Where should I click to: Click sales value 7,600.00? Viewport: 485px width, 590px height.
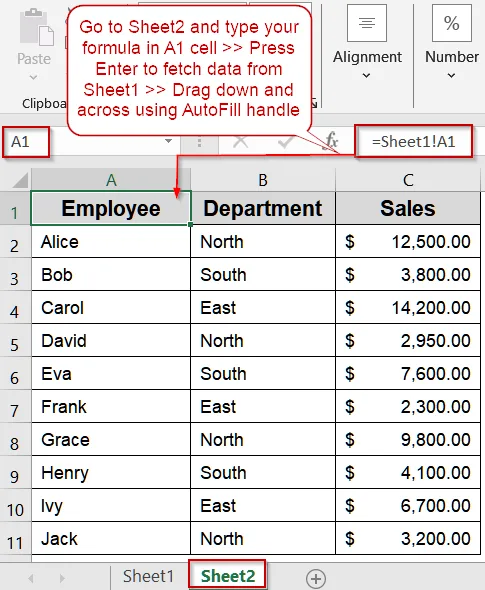[408, 374]
